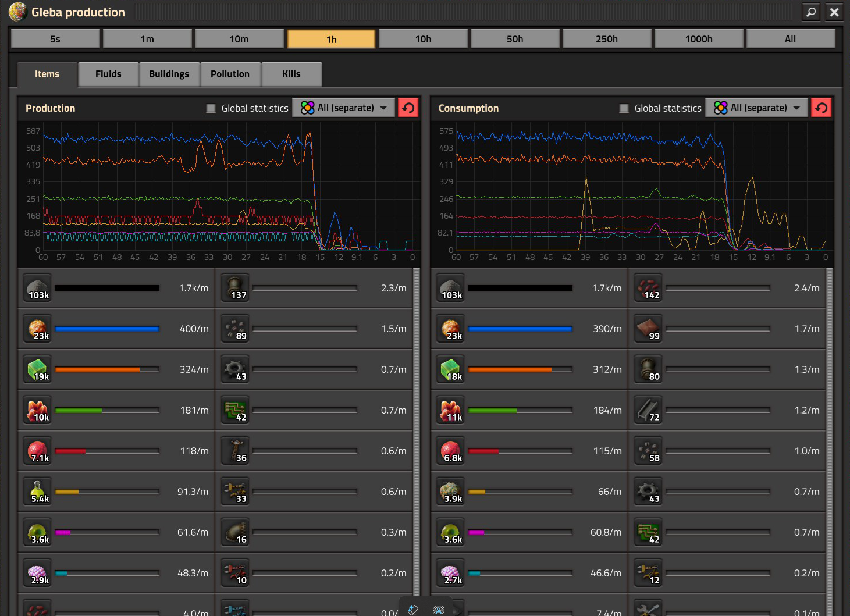Click the yumako mash icon showing 23k in Production

pos(38,329)
